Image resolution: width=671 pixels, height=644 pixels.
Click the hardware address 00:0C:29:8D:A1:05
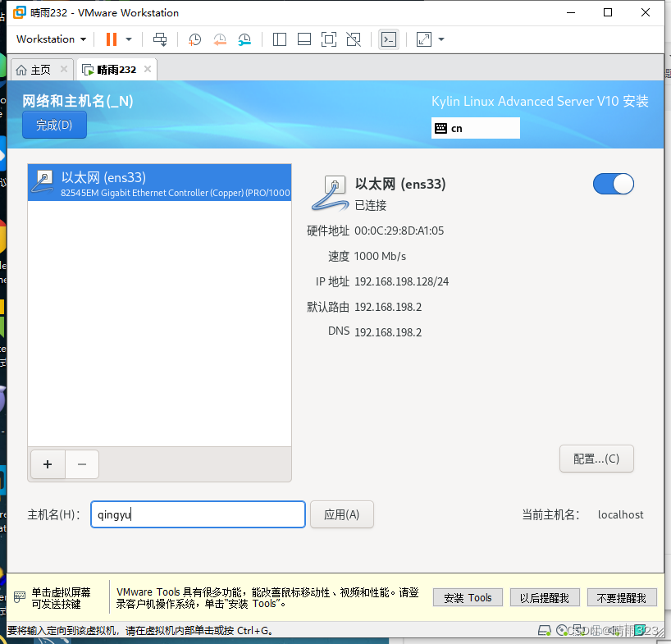pos(399,231)
